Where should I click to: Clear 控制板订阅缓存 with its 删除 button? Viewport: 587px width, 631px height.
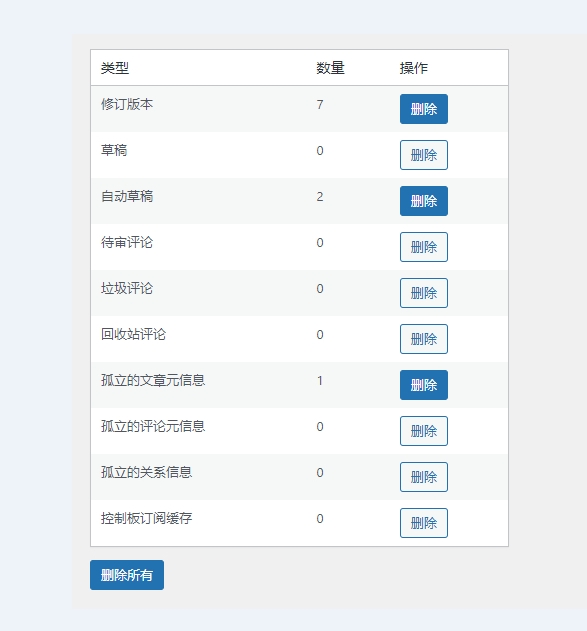click(424, 523)
